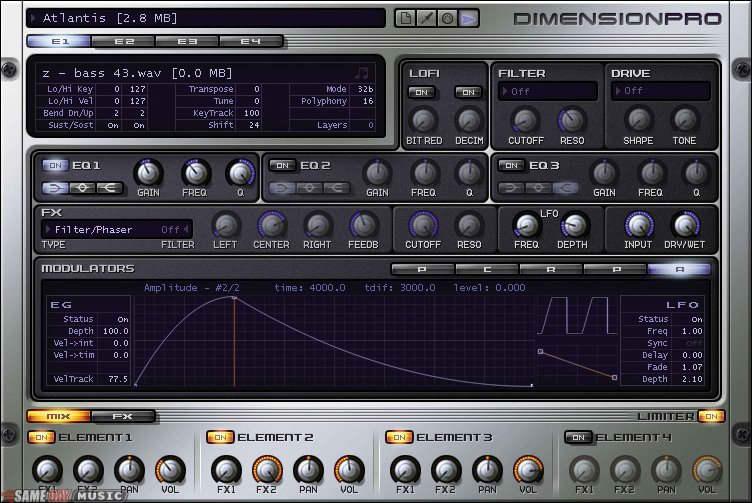
Task: Click the Filter RESO knob
Action: (571, 120)
